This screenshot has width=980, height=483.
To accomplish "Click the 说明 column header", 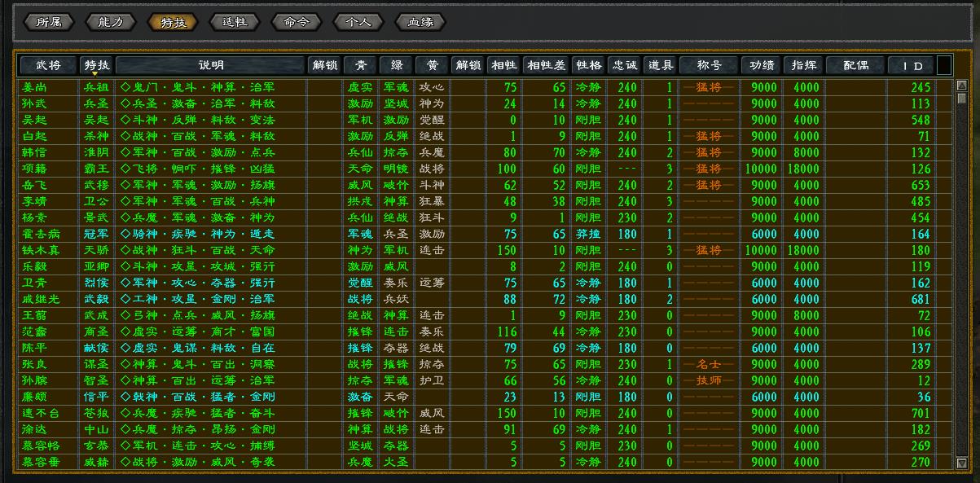I will pyautogui.click(x=211, y=65).
